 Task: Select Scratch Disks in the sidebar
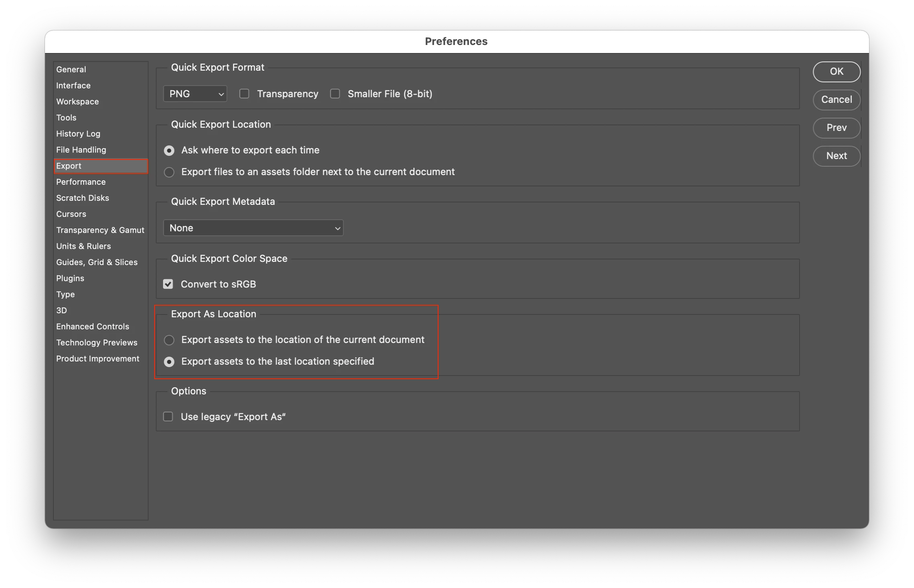[x=82, y=198]
